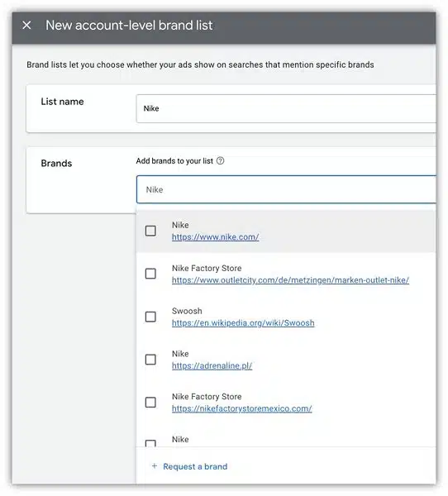Click the brand search box showing Nike
Image resolution: width=448 pixels, height=496 pixels.
tap(286, 189)
